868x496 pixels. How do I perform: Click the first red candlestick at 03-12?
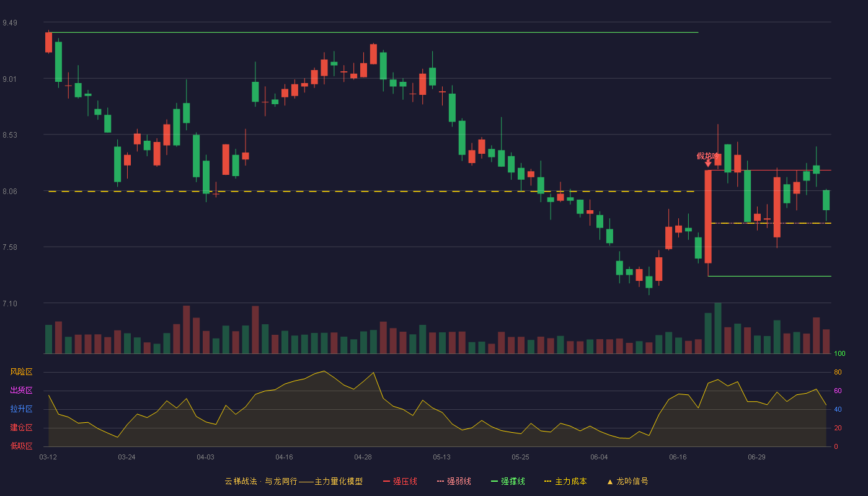[x=48, y=42]
